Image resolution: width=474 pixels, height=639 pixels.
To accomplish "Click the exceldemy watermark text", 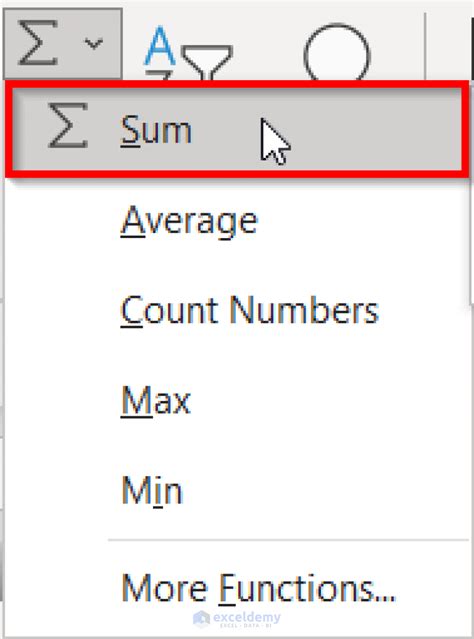I will [247, 618].
